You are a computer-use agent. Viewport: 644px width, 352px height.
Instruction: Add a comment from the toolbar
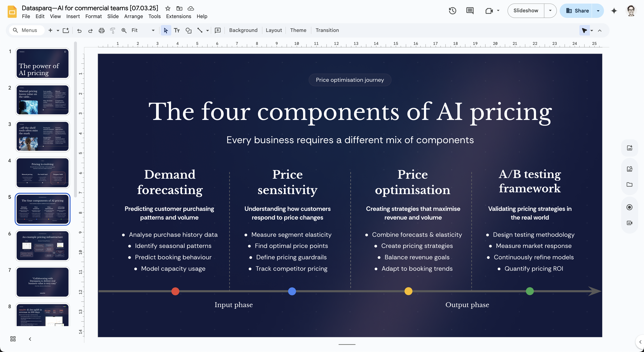tap(218, 30)
